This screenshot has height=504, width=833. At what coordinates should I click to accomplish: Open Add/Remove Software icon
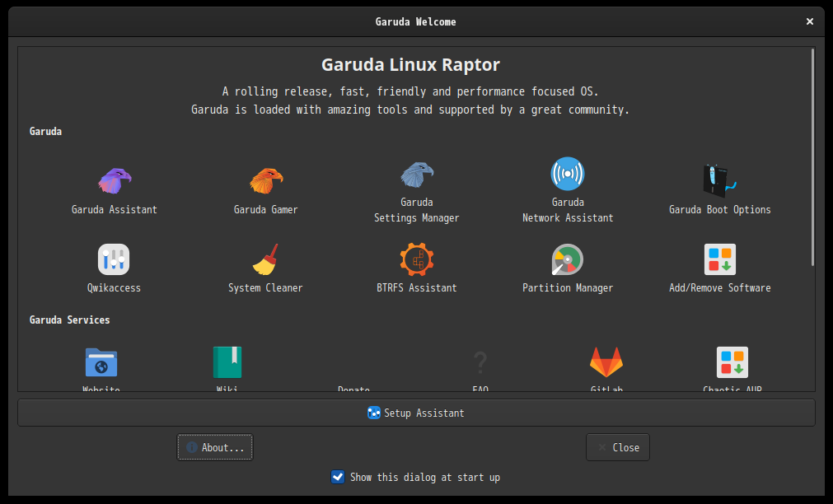(x=720, y=259)
